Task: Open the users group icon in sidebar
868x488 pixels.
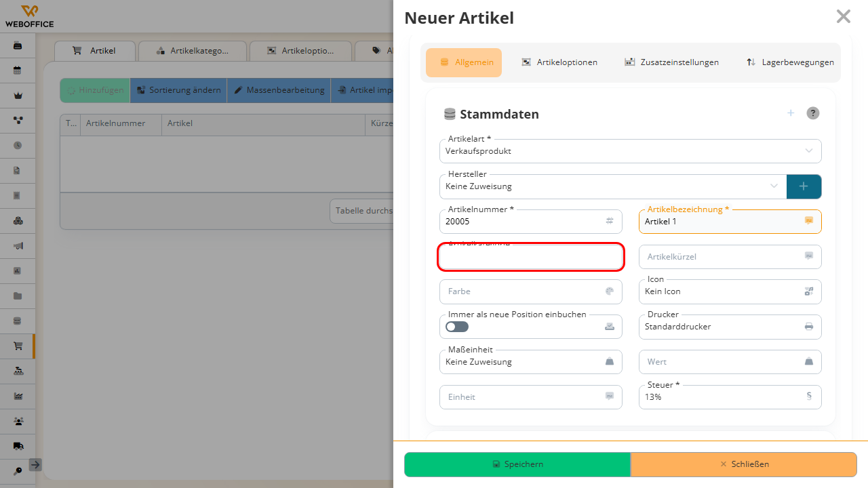Action: click(x=18, y=421)
